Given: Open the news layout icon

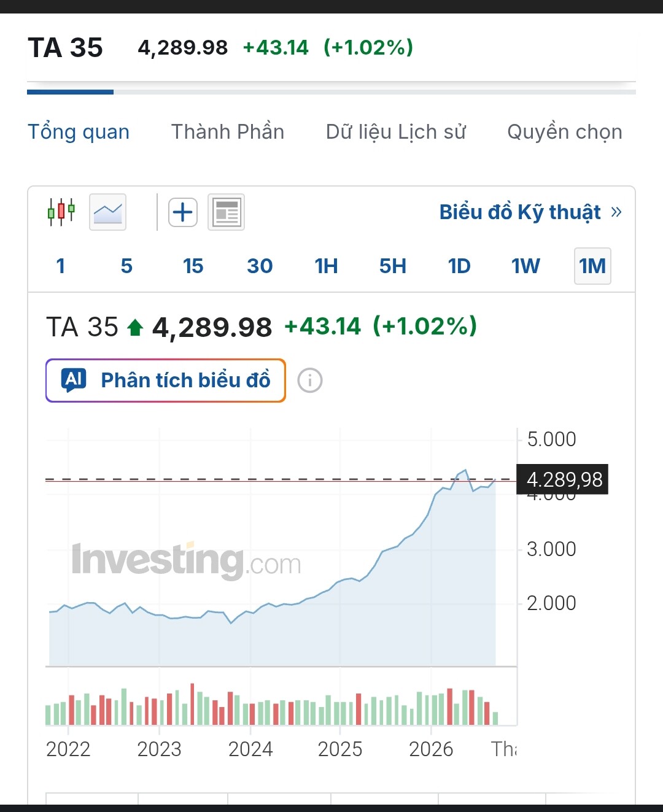Looking at the screenshot, I should coord(226,212).
